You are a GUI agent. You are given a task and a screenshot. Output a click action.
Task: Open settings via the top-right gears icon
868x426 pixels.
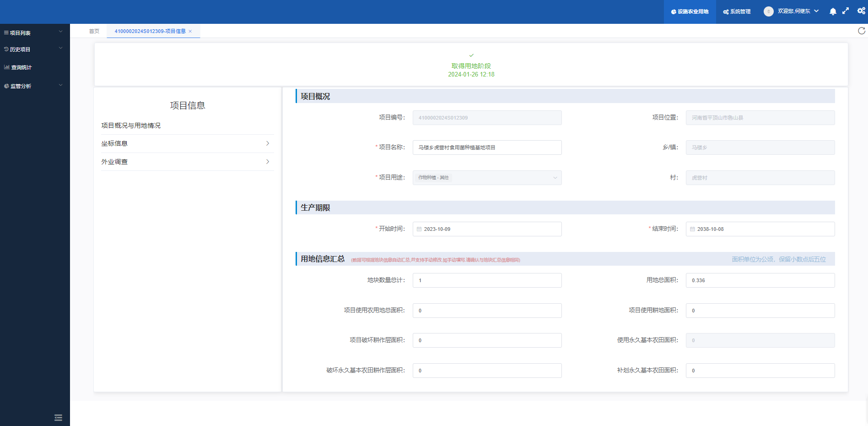pyautogui.click(x=861, y=11)
